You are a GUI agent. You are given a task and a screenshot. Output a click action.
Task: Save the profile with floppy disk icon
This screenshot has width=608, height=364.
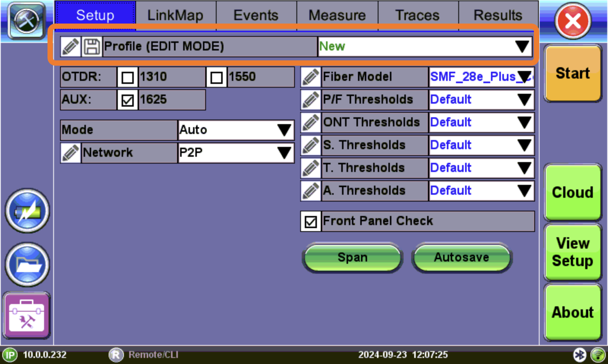coord(92,47)
